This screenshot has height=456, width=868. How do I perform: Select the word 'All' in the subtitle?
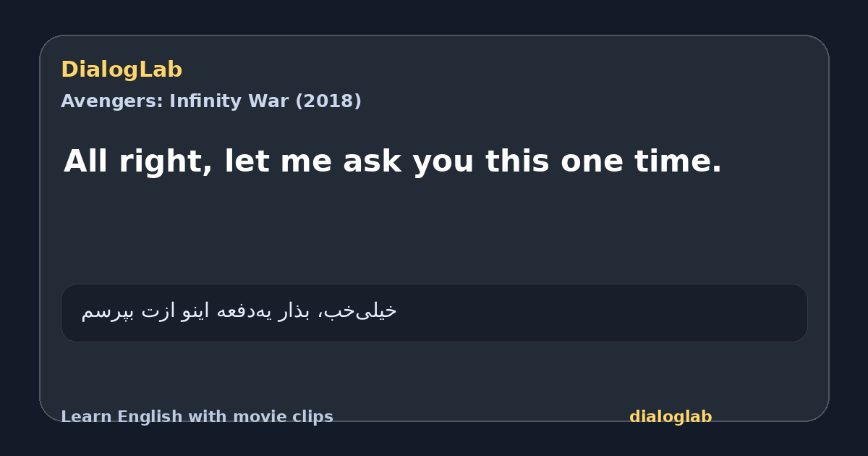click(87, 161)
